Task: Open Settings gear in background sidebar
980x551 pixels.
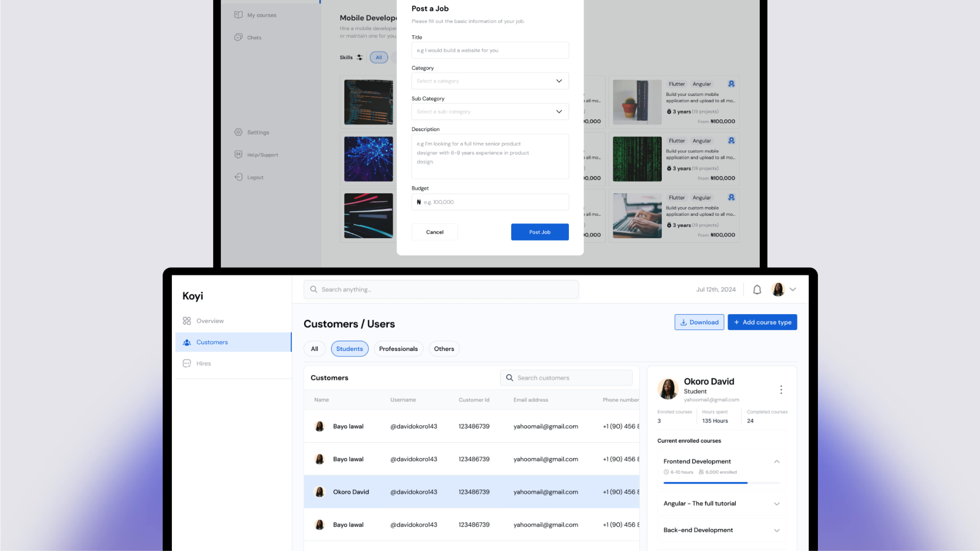Action: (x=238, y=132)
